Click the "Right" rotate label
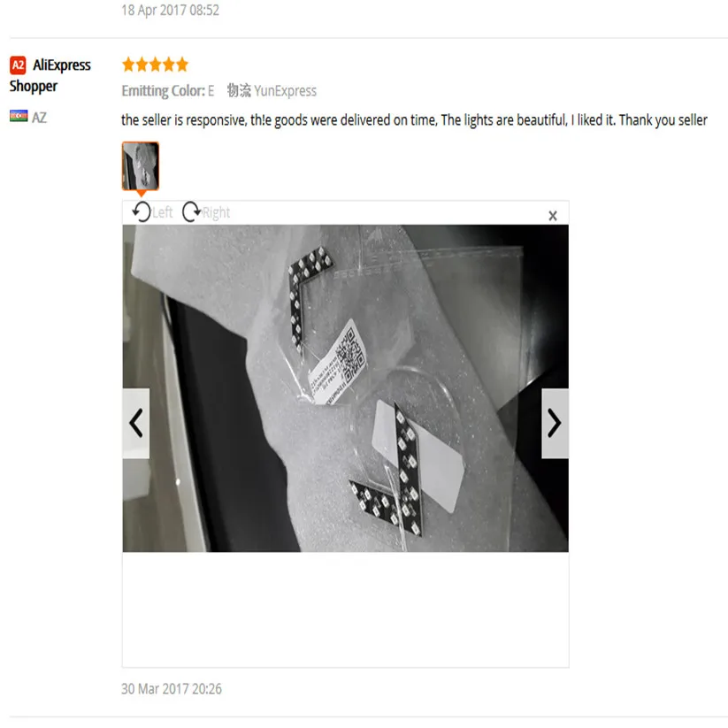Screen dimensions: 728x728 216,212
